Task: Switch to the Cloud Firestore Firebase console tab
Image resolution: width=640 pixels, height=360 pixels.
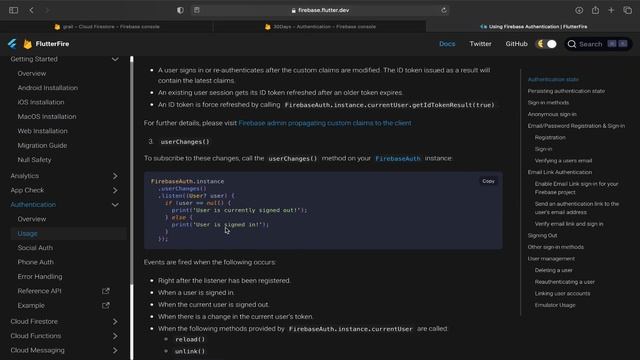Action: (x=107, y=27)
